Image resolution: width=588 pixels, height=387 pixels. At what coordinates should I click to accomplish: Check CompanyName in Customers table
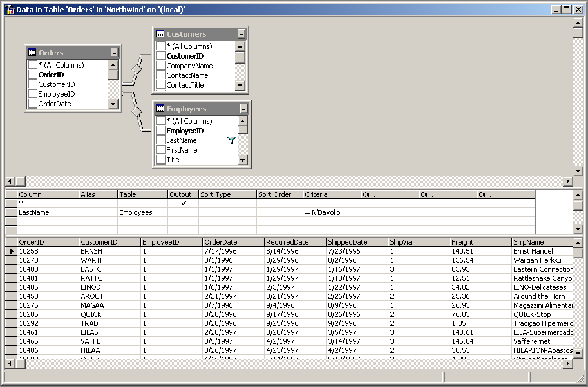point(160,66)
